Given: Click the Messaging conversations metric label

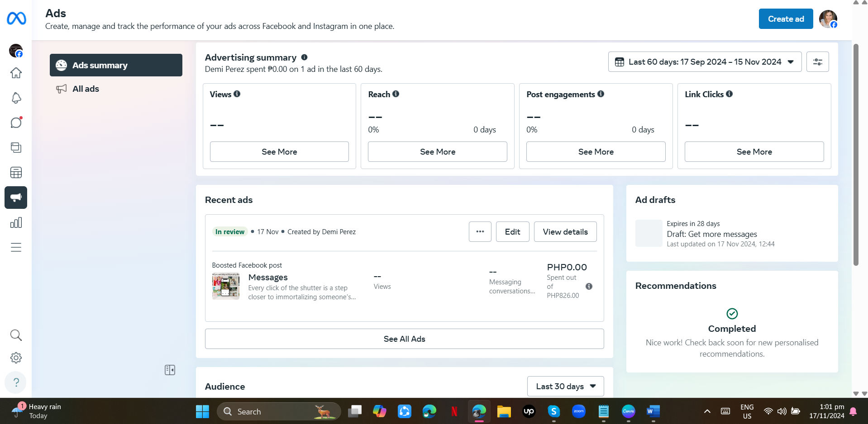Looking at the screenshot, I should tap(512, 287).
